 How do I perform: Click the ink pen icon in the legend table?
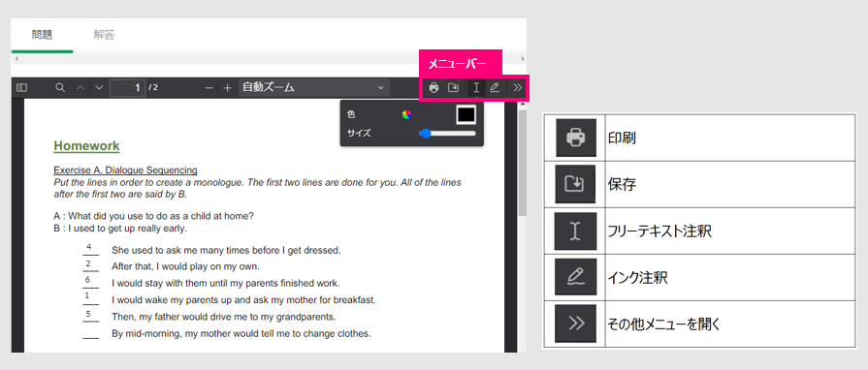tap(576, 277)
